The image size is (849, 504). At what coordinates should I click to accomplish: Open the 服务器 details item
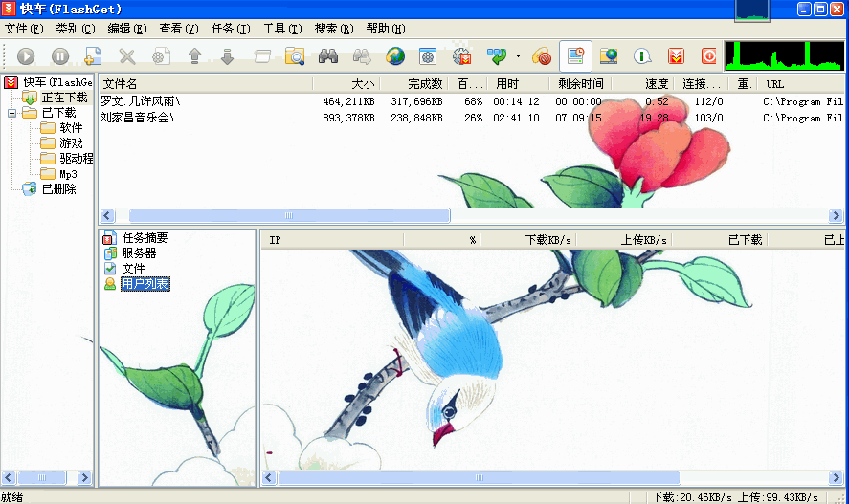click(x=139, y=253)
